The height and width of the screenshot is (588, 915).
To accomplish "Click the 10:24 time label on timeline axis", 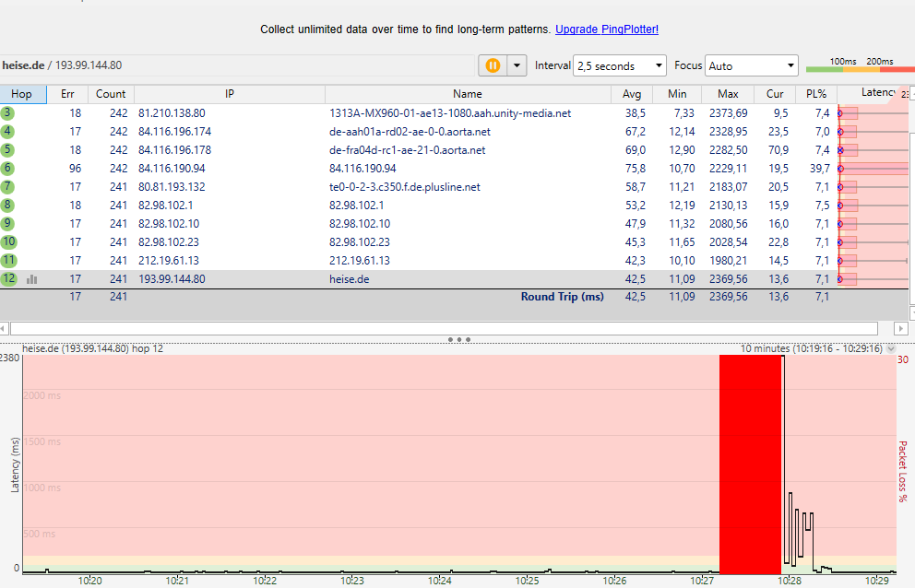I will tap(439, 581).
